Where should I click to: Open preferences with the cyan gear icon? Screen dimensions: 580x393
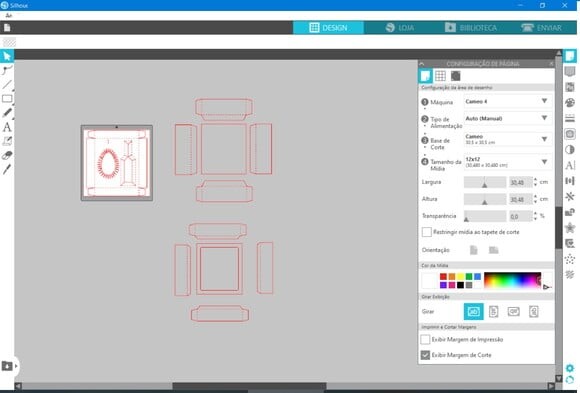point(570,368)
